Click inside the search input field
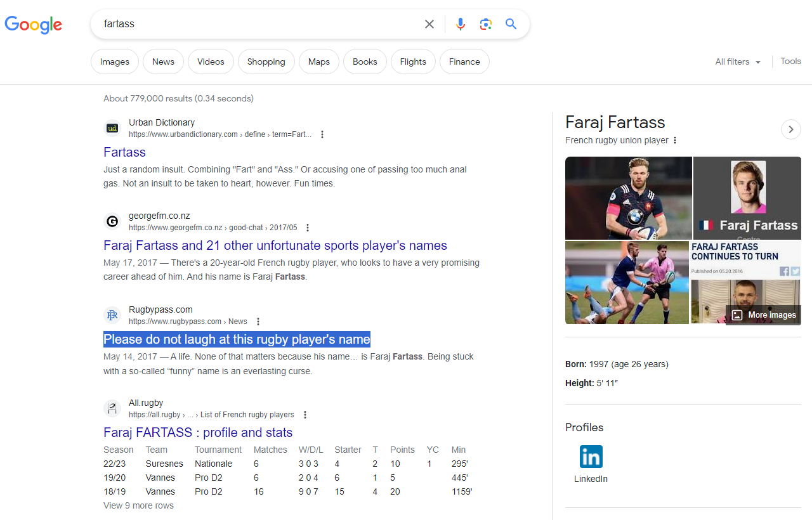The image size is (812, 520). pyautogui.click(x=254, y=24)
